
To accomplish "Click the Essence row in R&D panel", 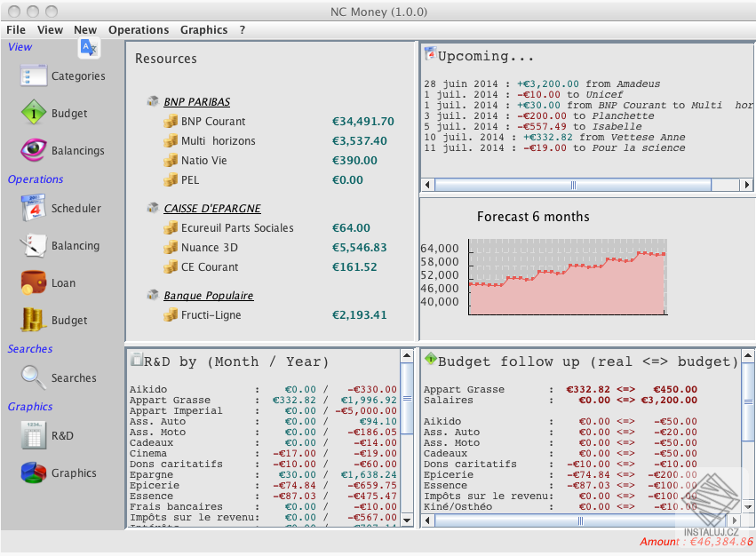I will 263,496.
